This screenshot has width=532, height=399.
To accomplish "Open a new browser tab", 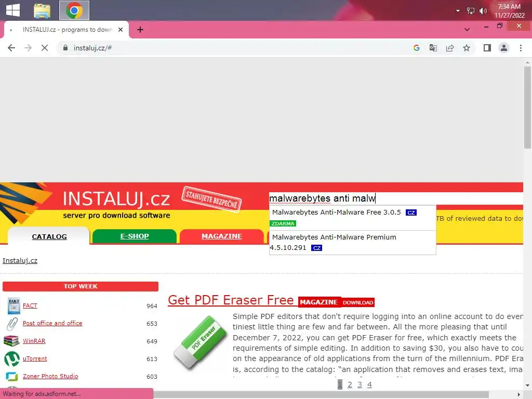I will [140, 30].
